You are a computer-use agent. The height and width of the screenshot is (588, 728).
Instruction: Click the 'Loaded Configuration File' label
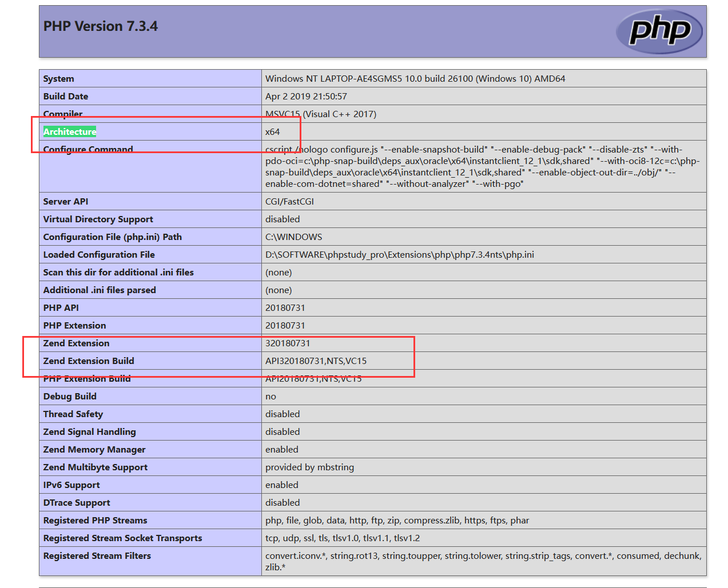(99, 255)
